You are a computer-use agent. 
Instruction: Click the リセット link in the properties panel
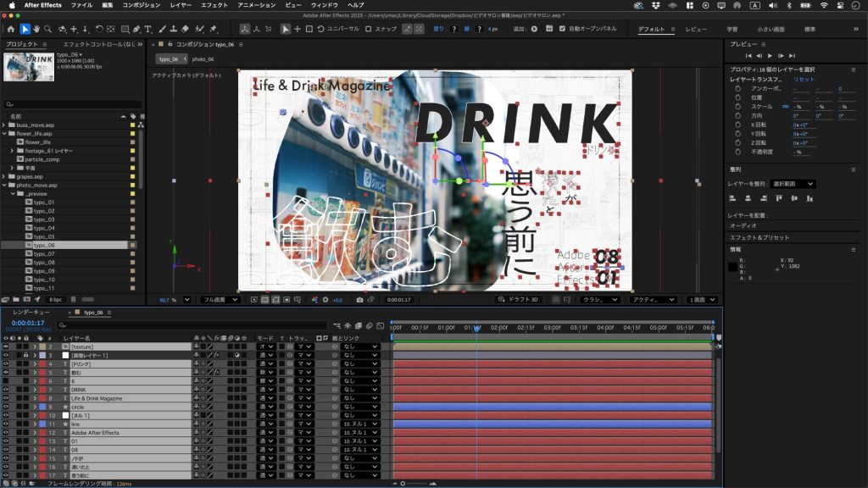803,79
